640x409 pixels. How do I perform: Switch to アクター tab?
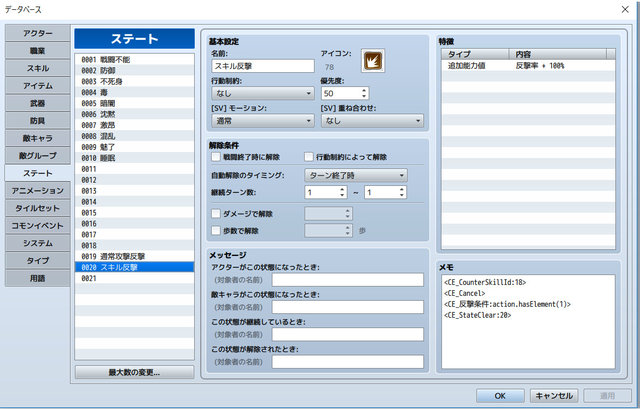click(38, 33)
